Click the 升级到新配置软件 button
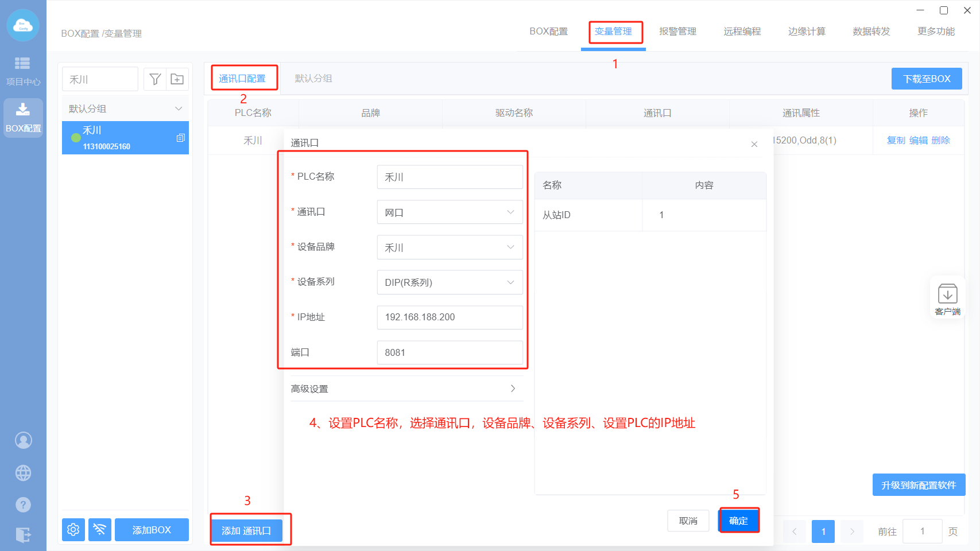This screenshot has height=551, width=980. pos(919,485)
